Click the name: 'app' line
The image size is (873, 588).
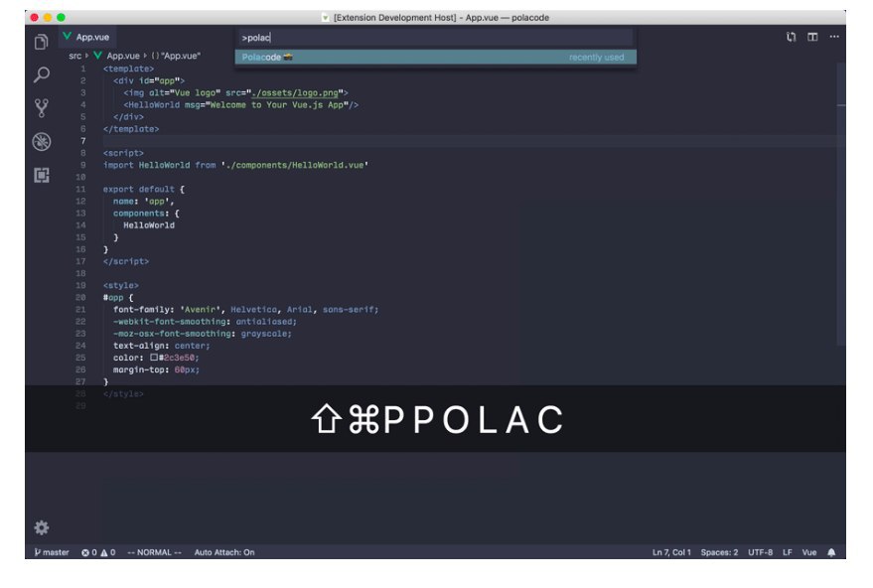coord(144,201)
